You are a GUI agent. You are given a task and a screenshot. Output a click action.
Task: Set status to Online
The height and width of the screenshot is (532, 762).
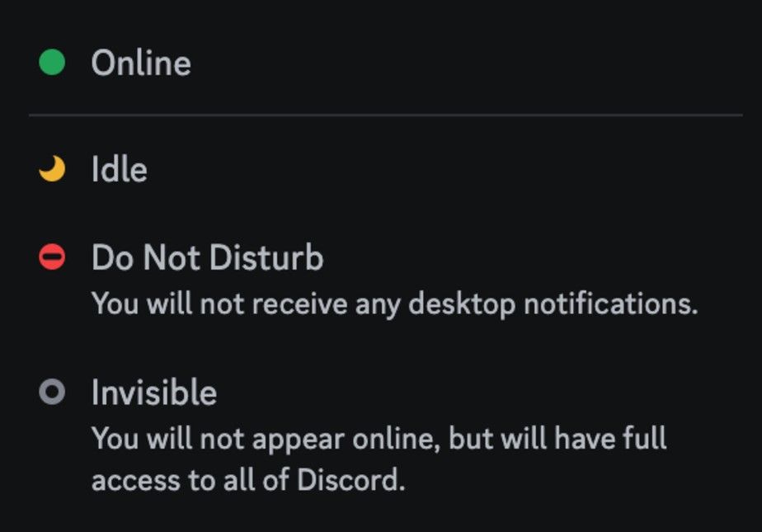(x=141, y=64)
